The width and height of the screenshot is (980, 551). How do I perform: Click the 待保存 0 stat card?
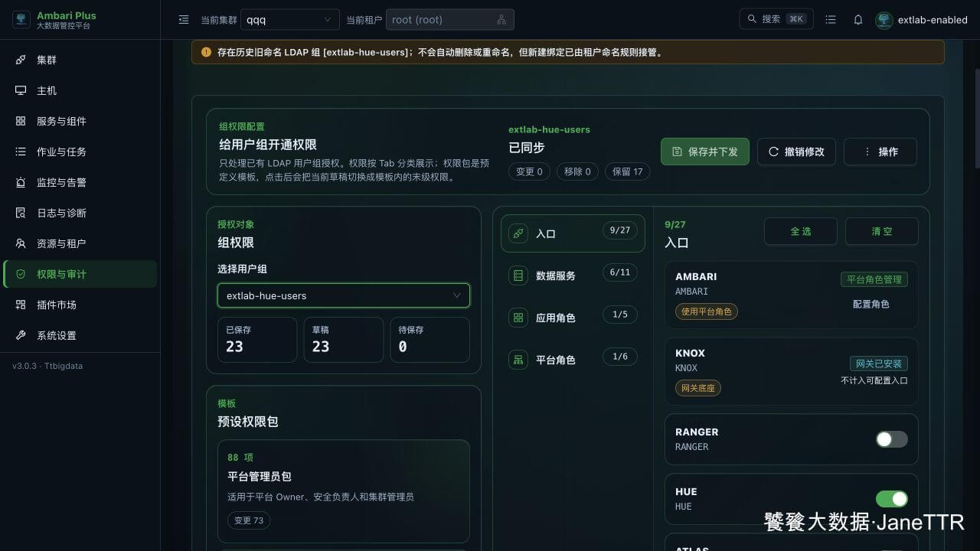[430, 340]
